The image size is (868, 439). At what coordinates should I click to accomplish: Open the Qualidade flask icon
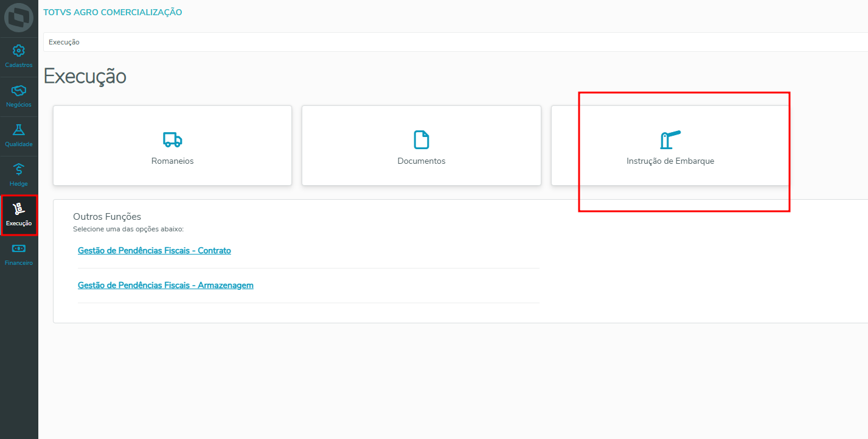pyautogui.click(x=19, y=130)
